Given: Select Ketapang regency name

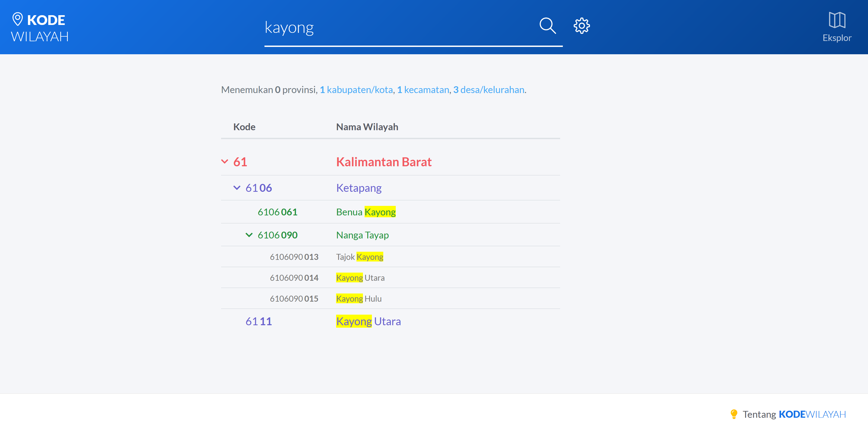Looking at the screenshot, I should click(359, 188).
